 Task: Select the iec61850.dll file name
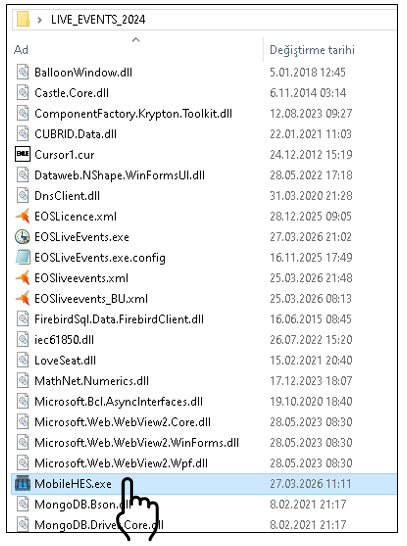click(x=64, y=340)
